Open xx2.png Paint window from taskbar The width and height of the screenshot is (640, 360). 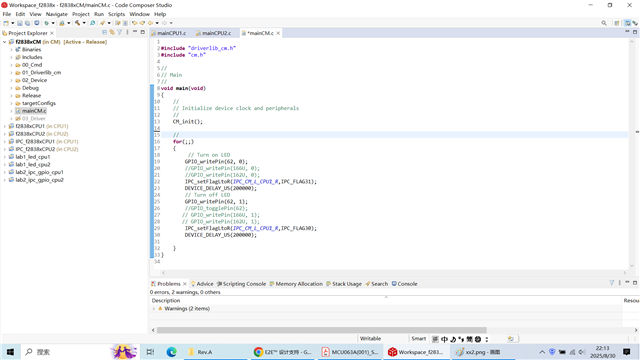[483, 352]
